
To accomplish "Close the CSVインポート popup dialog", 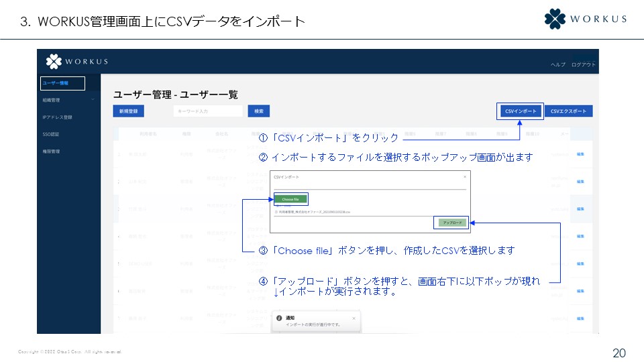I will point(464,177).
